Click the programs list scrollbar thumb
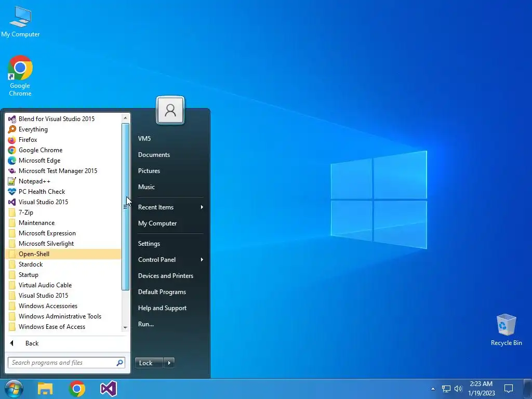 click(125, 207)
